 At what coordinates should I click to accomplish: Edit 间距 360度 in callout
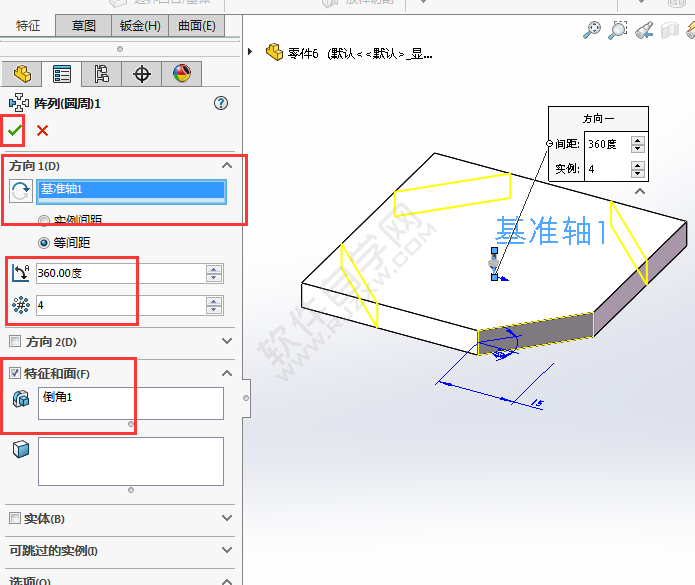tap(608, 144)
